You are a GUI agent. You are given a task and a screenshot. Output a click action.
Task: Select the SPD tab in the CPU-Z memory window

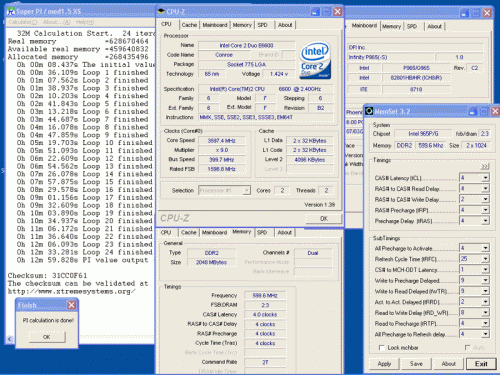click(x=262, y=233)
